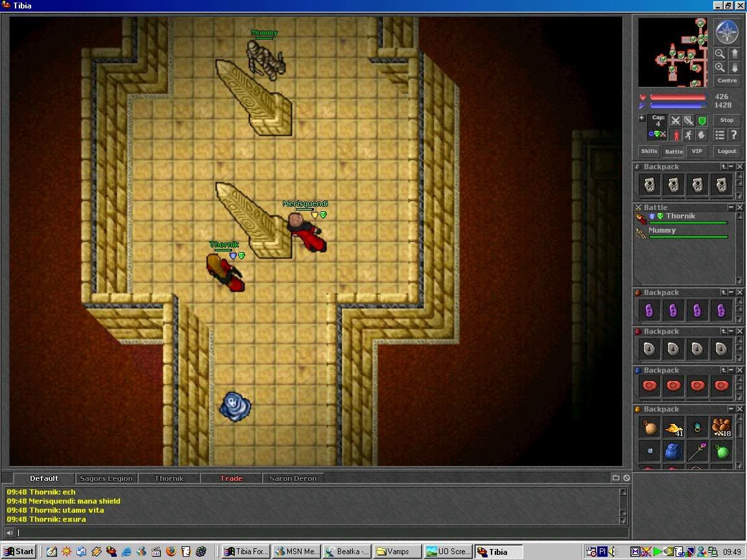747x560 pixels.
Task: Pick the brown bag item
Action: click(x=649, y=428)
